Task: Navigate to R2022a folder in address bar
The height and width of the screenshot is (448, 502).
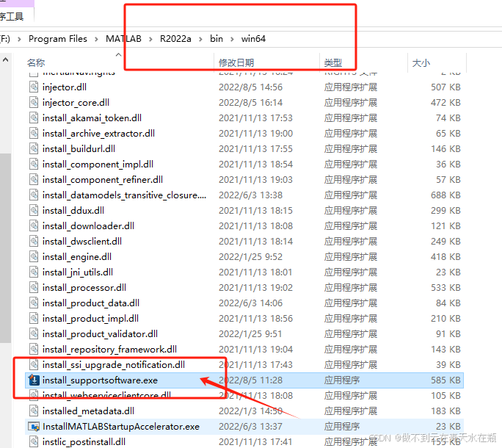Action: [x=175, y=39]
